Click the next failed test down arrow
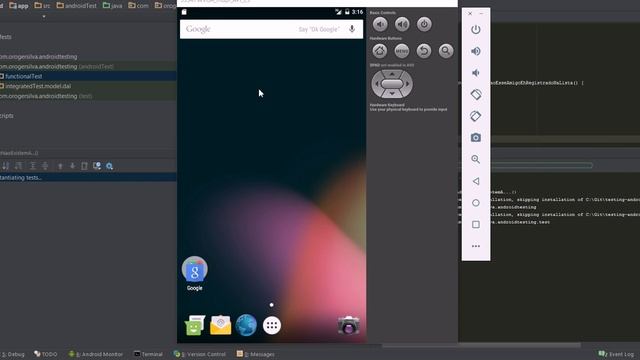Screen dimensions: 640x360 click(72, 166)
